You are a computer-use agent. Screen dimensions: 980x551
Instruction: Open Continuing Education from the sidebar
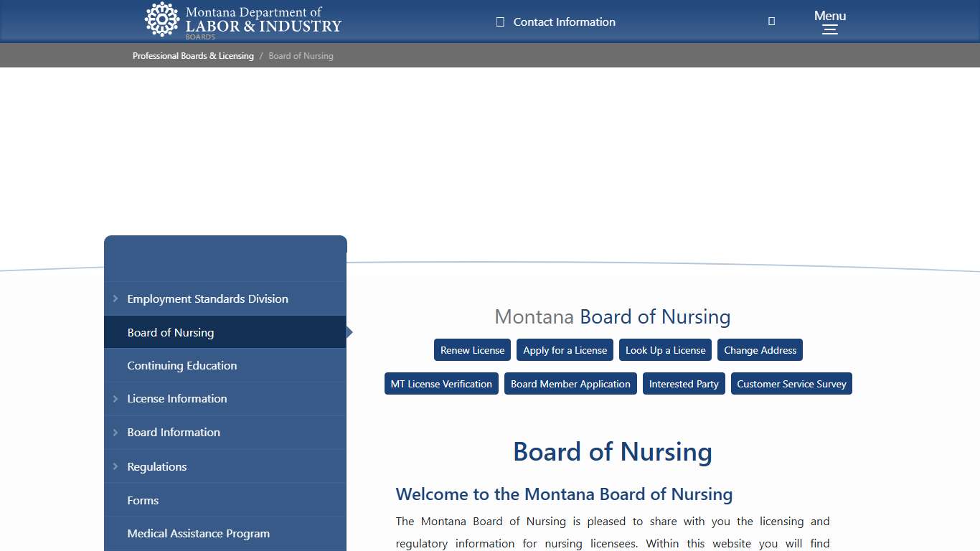click(x=182, y=365)
